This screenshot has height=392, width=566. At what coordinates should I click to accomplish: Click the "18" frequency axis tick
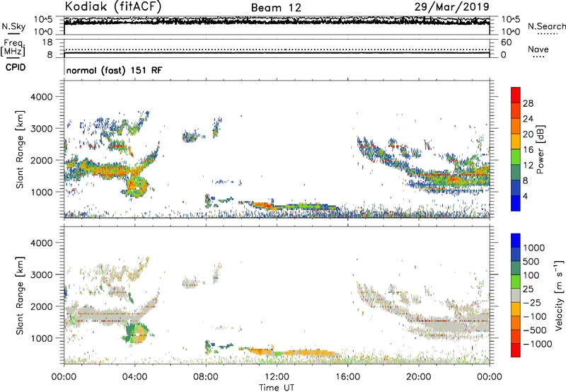click(47, 42)
